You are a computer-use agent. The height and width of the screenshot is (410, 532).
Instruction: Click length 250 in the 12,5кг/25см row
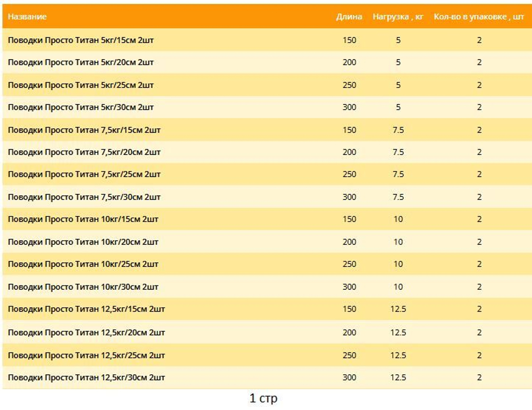(x=349, y=355)
